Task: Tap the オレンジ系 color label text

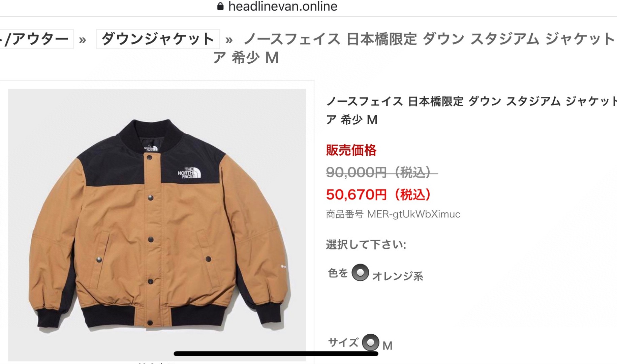Action: click(x=398, y=276)
